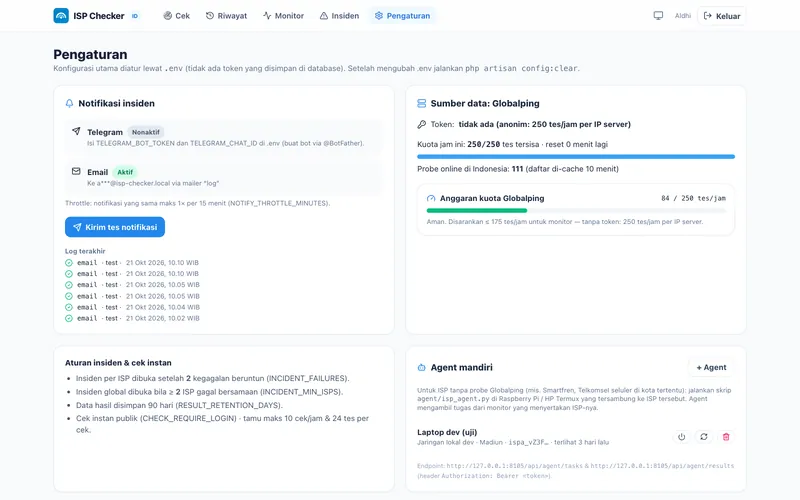Image resolution: width=800 pixels, height=500 pixels.
Task: Click the bell icon beside Notifikasi insiden
Action: click(x=69, y=104)
